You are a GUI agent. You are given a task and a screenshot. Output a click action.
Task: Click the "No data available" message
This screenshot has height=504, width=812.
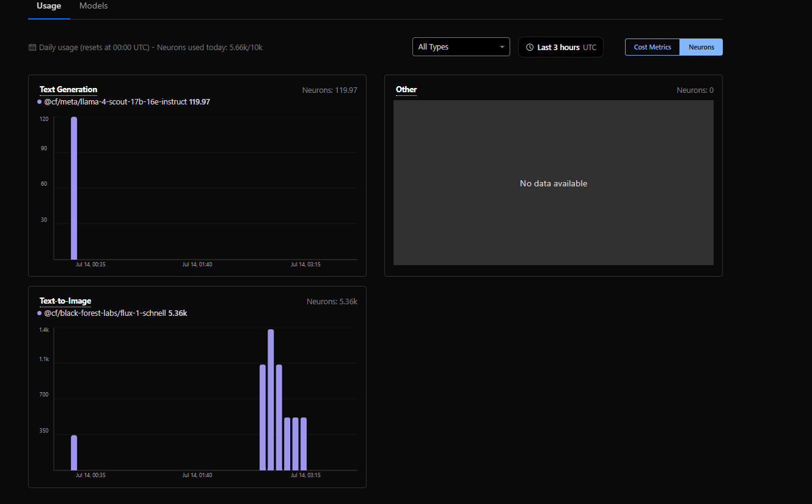tap(554, 183)
